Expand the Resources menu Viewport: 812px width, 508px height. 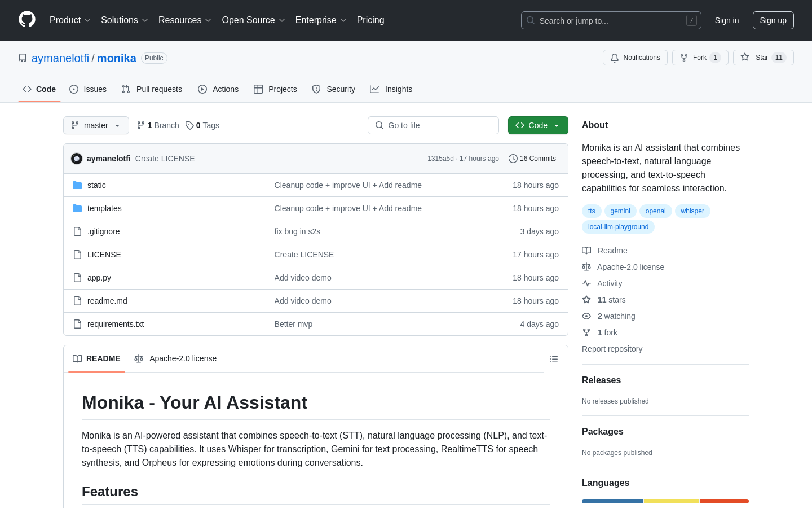pos(185,20)
